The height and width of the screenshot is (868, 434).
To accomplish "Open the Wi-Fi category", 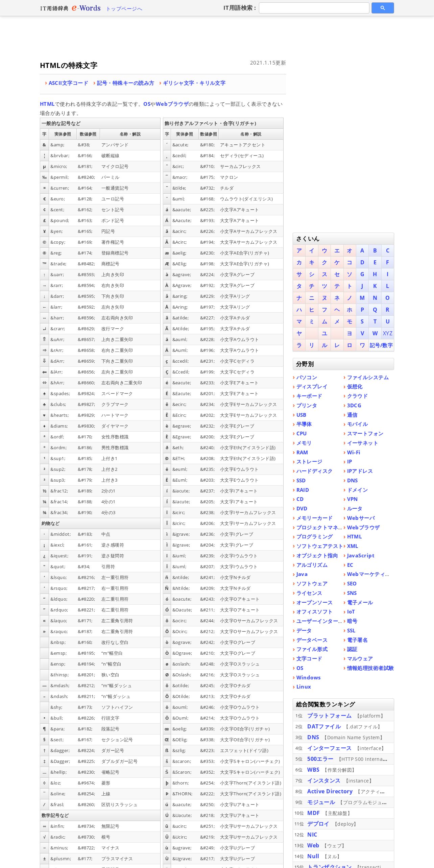I will [354, 453].
